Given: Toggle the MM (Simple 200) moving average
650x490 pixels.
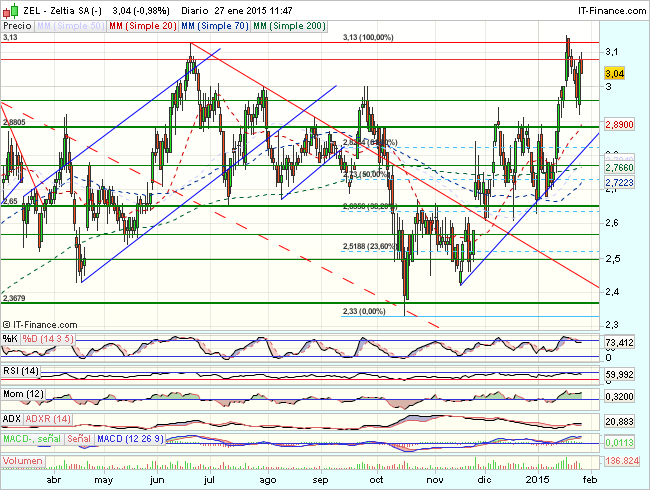Looking at the screenshot, I should click(290, 23).
